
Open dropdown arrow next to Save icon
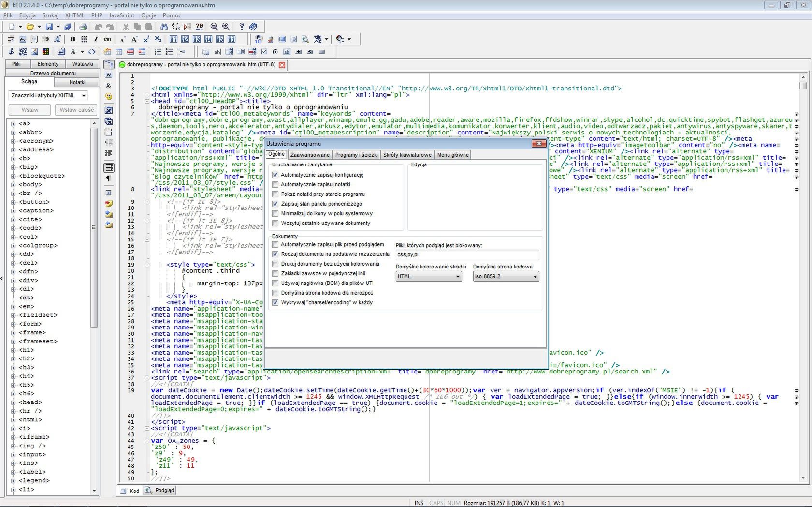(x=58, y=27)
